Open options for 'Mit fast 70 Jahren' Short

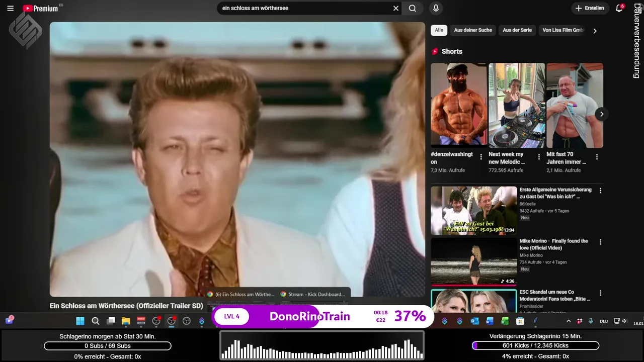coord(597,157)
